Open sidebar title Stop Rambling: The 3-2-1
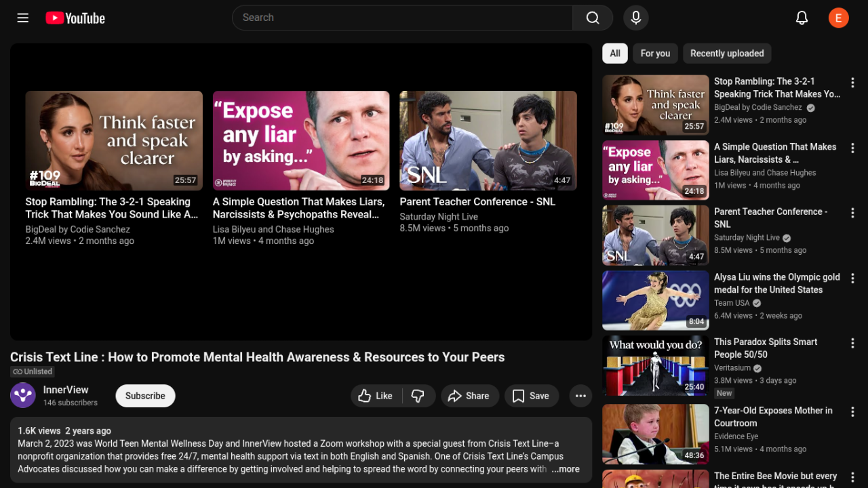Screen dimensions: 868x488 pos(777,88)
